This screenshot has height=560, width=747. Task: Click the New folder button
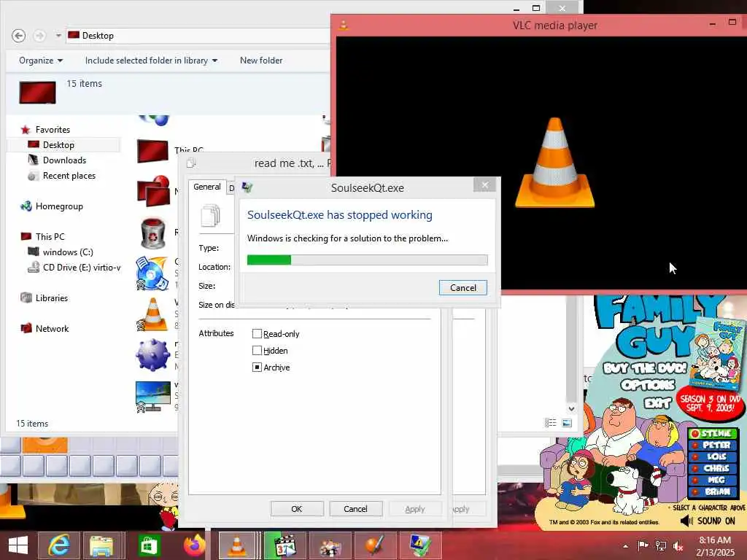point(261,61)
